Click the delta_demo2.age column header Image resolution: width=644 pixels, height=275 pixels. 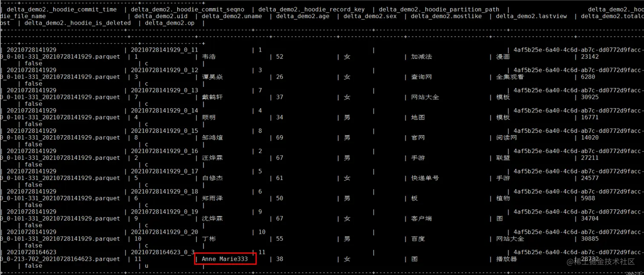click(x=303, y=16)
